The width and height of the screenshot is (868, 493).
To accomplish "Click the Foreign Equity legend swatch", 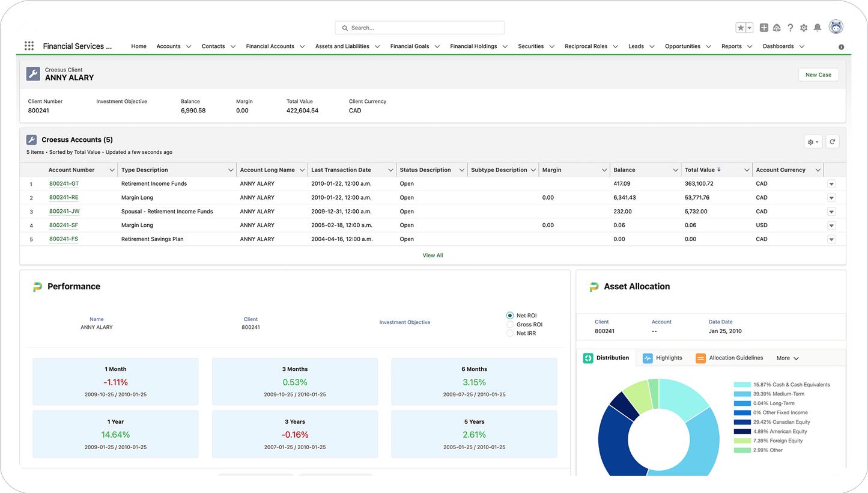I will [742, 441].
